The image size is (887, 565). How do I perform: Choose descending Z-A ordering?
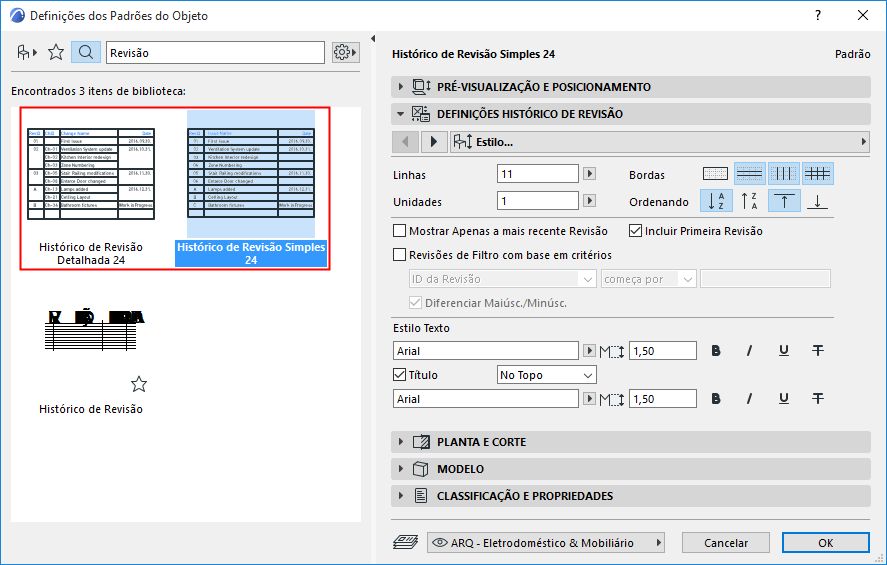tap(750, 201)
